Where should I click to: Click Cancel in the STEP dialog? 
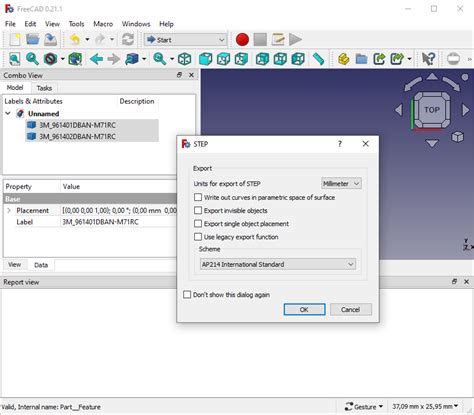[351, 309]
